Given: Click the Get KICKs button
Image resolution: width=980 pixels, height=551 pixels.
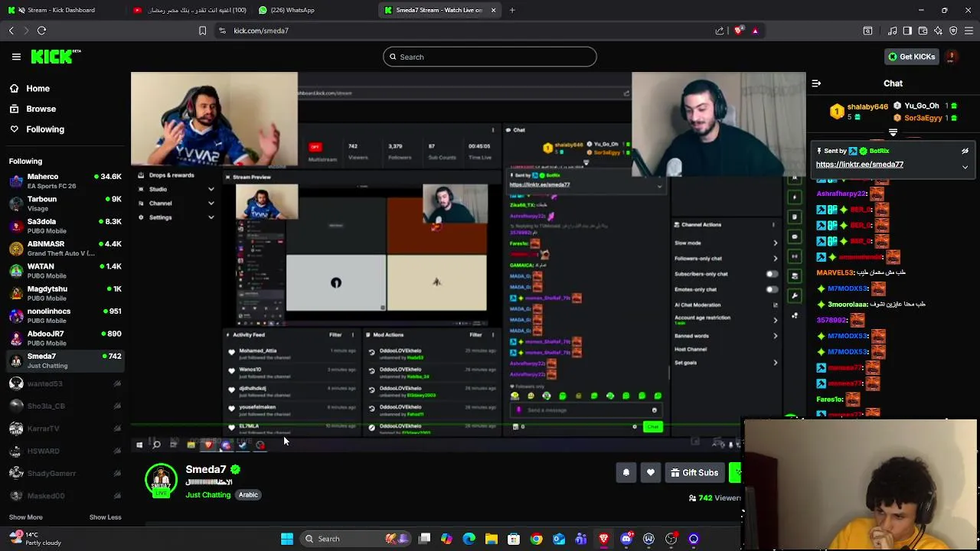Looking at the screenshot, I should tap(911, 57).
